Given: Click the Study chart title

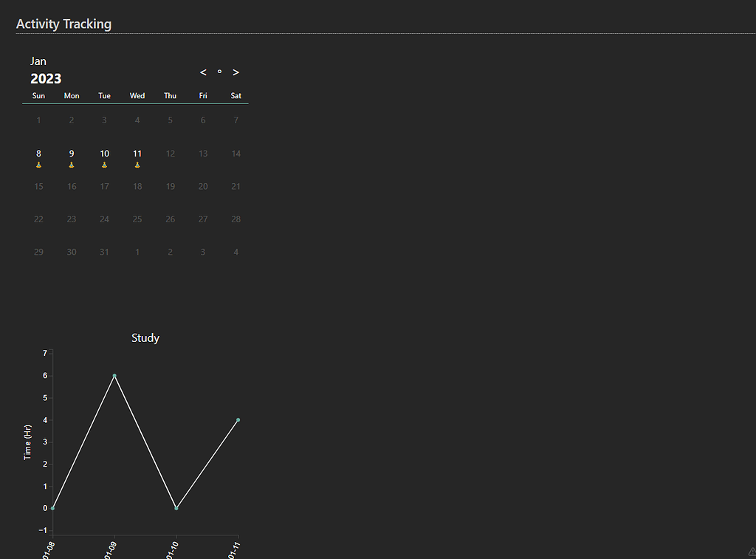Looking at the screenshot, I should click(x=145, y=337).
